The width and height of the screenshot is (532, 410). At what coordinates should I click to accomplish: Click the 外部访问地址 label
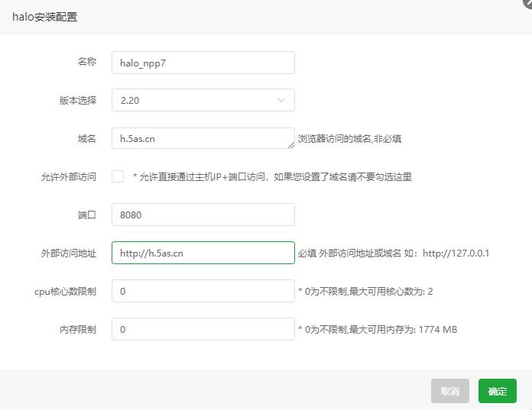(69, 253)
